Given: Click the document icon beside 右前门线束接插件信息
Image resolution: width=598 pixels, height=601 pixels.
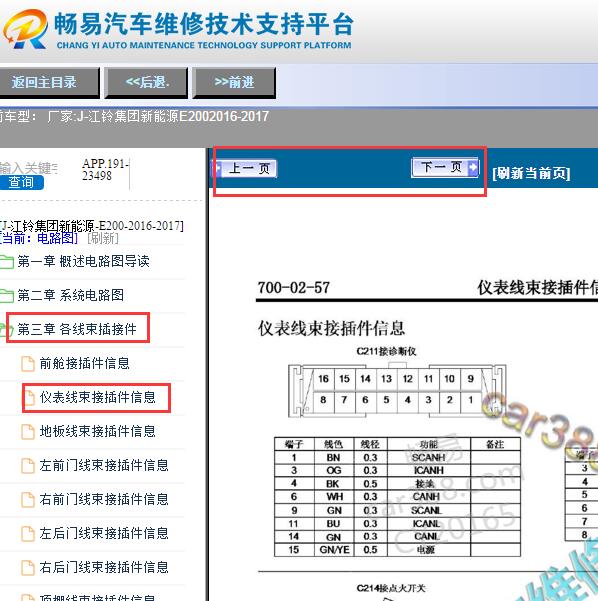Looking at the screenshot, I should coord(28,499).
